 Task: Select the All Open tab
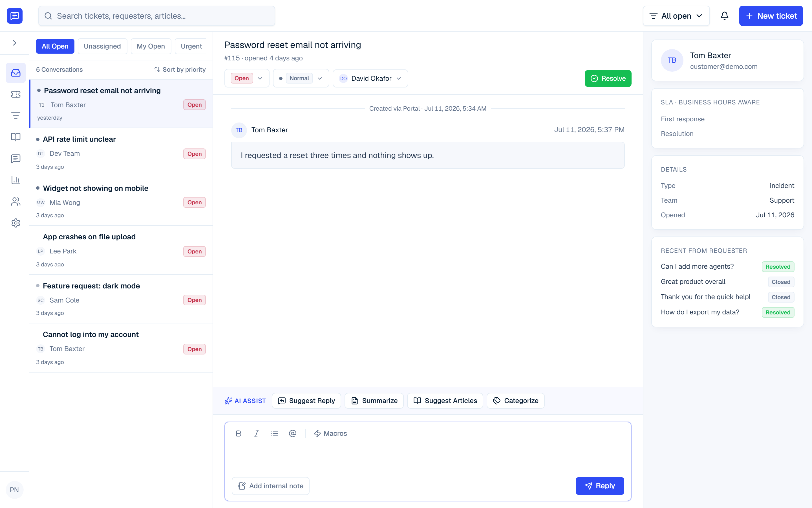tap(55, 46)
